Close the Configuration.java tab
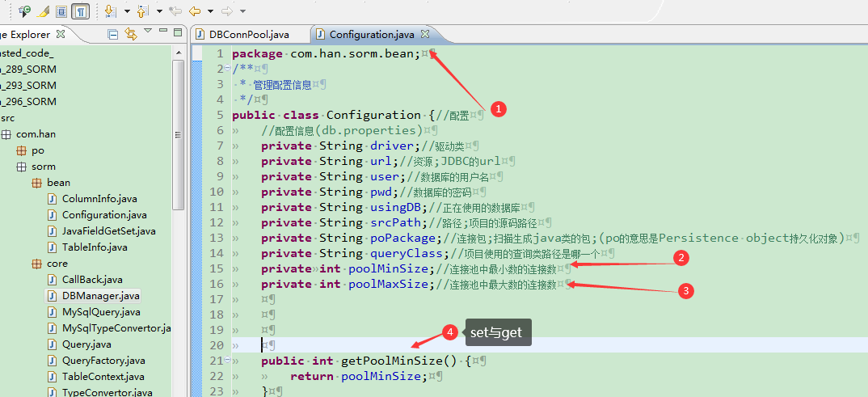The width and height of the screenshot is (868, 397). 425,34
